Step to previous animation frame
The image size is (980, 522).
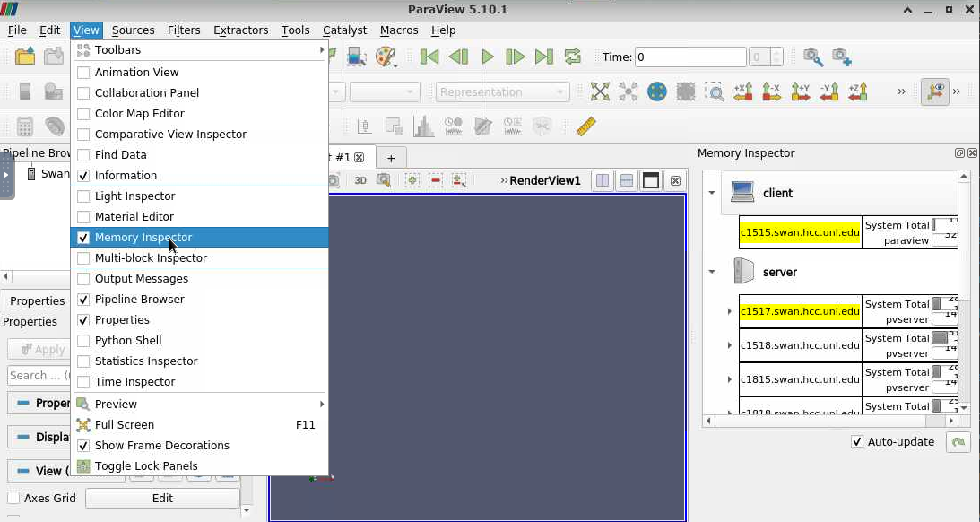coord(458,57)
